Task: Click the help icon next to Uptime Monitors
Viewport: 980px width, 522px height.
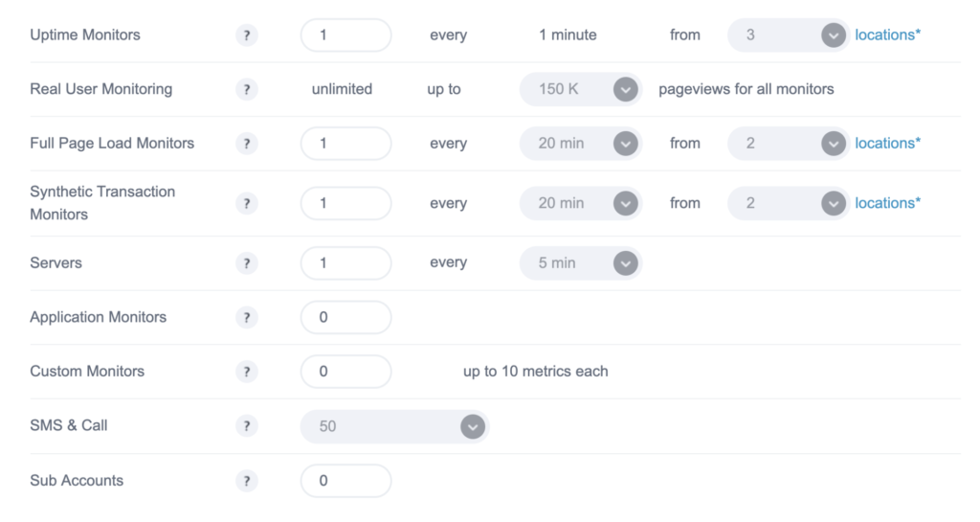Action: point(247,35)
